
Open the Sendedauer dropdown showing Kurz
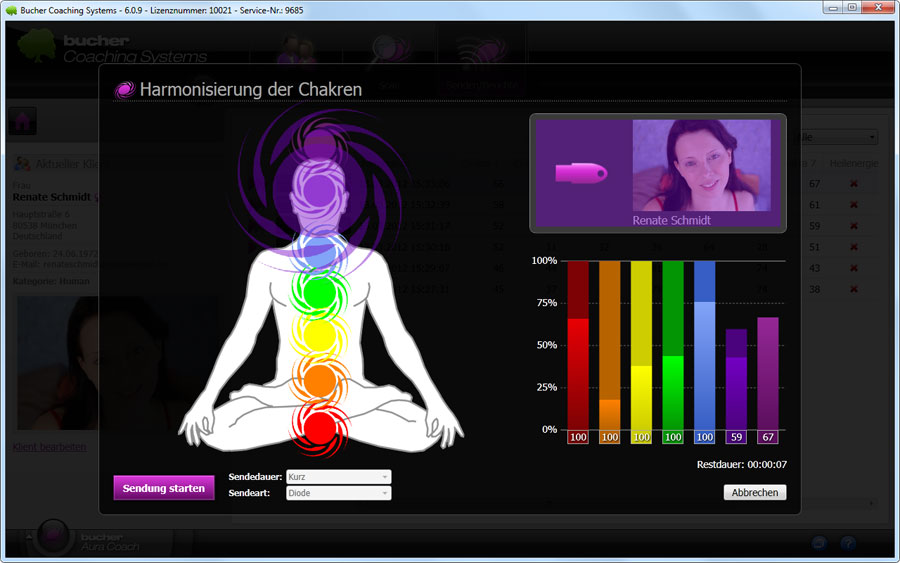click(x=339, y=477)
